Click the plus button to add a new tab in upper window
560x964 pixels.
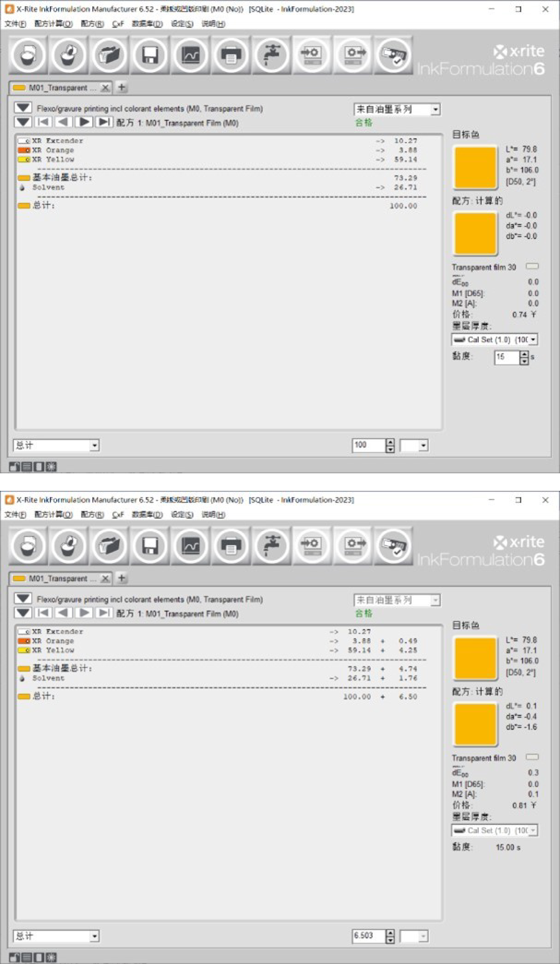click(122, 88)
